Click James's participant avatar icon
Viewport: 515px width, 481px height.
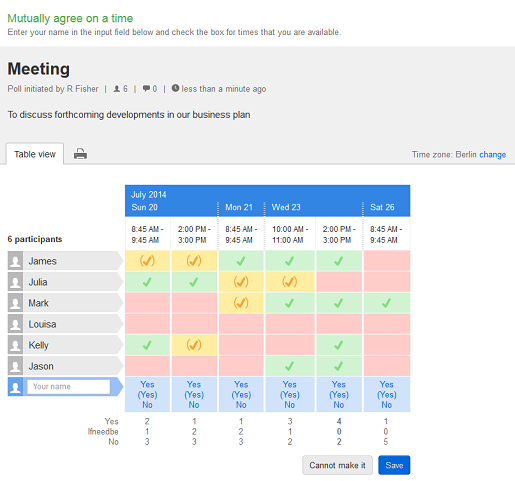pos(15,261)
